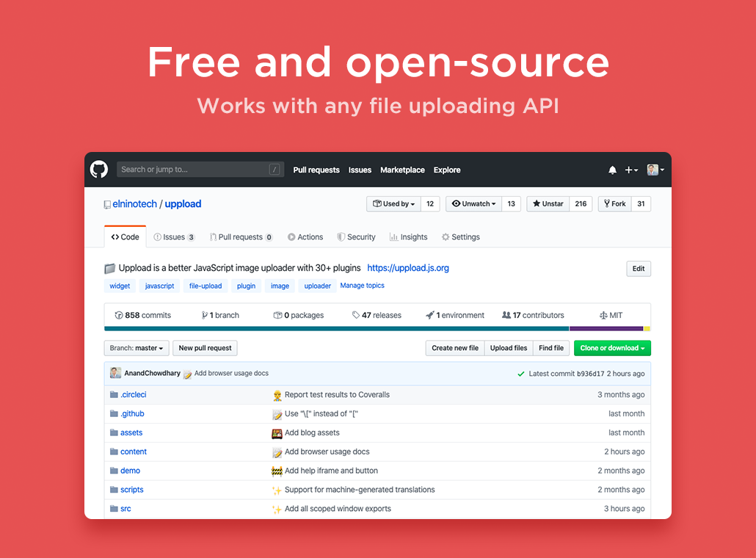
Task: Open 17 contributors
Action: [533, 315]
